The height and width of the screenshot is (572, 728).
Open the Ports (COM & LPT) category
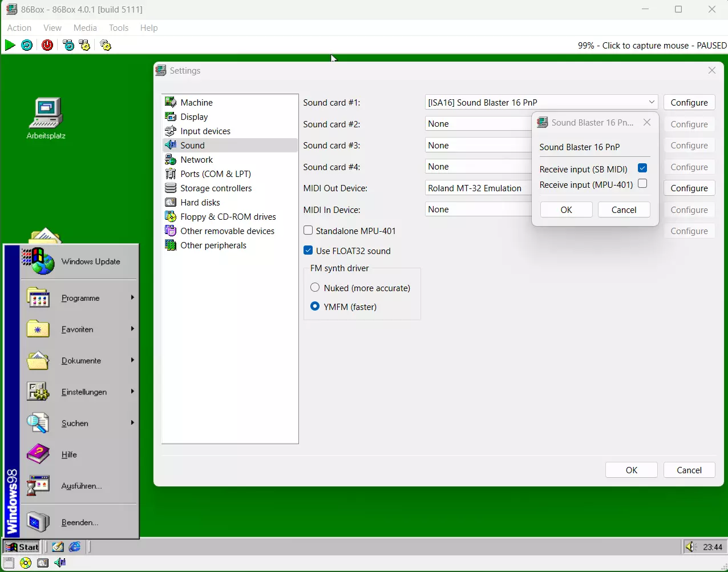click(x=230, y=174)
